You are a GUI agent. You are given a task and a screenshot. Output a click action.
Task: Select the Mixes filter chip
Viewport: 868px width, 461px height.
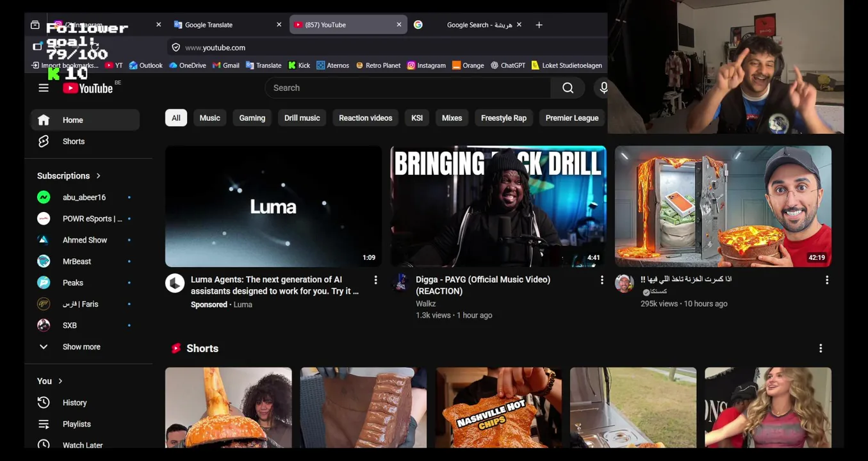pyautogui.click(x=452, y=118)
